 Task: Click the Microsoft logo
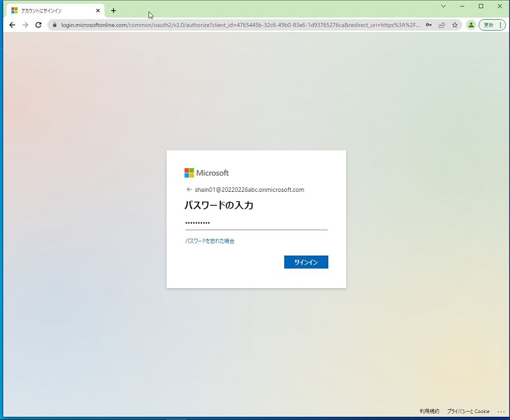pos(207,173)
